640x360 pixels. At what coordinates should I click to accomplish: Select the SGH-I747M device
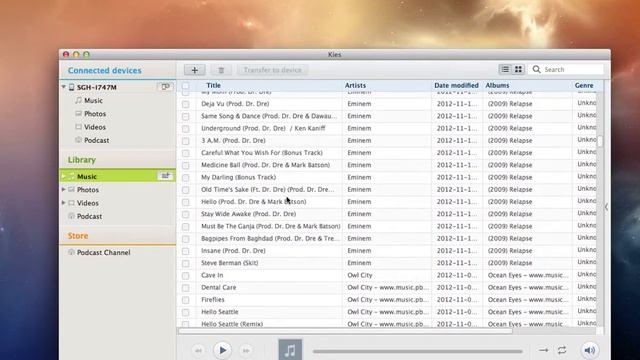[x=97, y=87]
